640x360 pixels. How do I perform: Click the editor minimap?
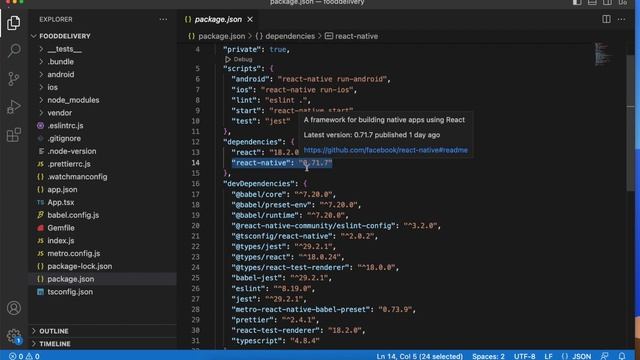[602, 54]
